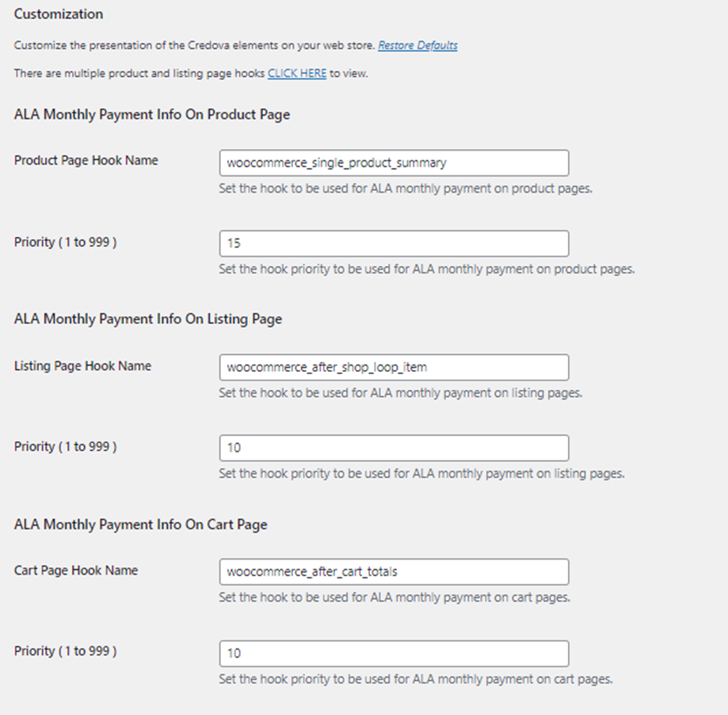The width and height of the screenshot is (728, 715).
Task: Select the product page priority input showing 15
Action: coord(394,243)
